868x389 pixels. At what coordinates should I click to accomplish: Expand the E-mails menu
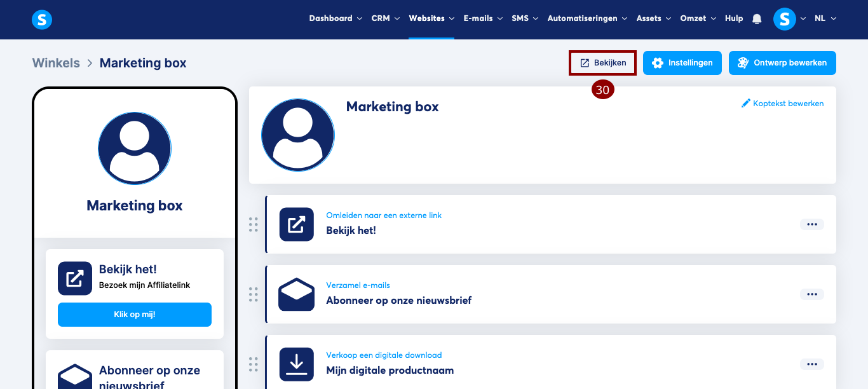point(483,18)
